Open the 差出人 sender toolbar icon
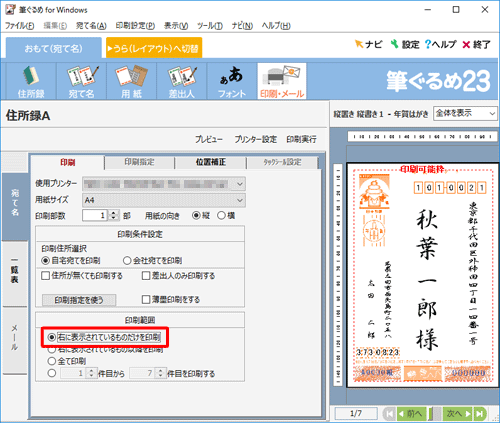 pos(182,81)
